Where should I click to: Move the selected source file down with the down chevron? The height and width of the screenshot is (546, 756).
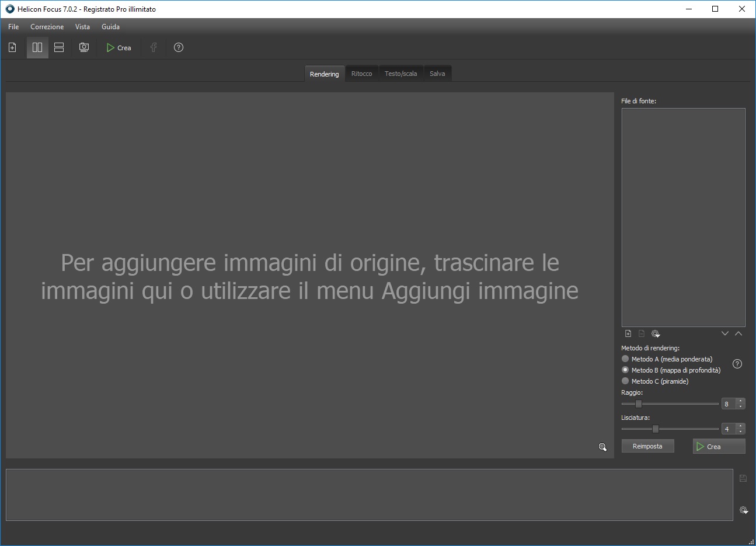pos(725,333)
